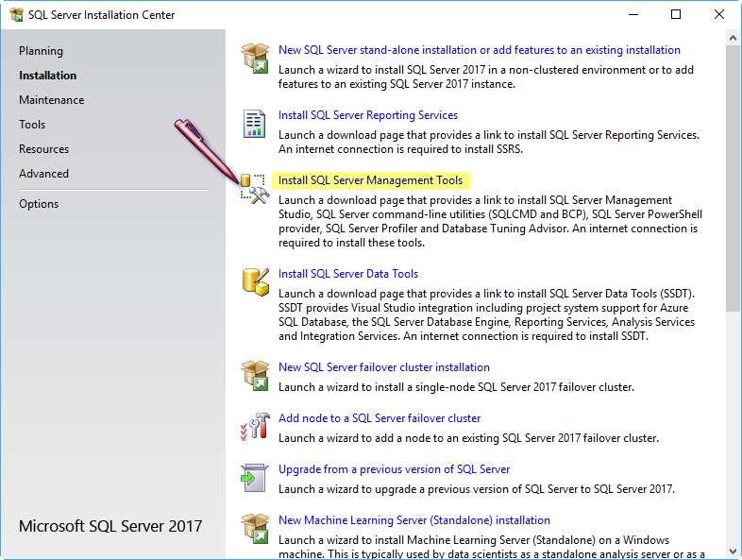Viewport: 742px width, 560px height.
Task: Start New SQL Server failover cluster installation
Action: (384, 367)
